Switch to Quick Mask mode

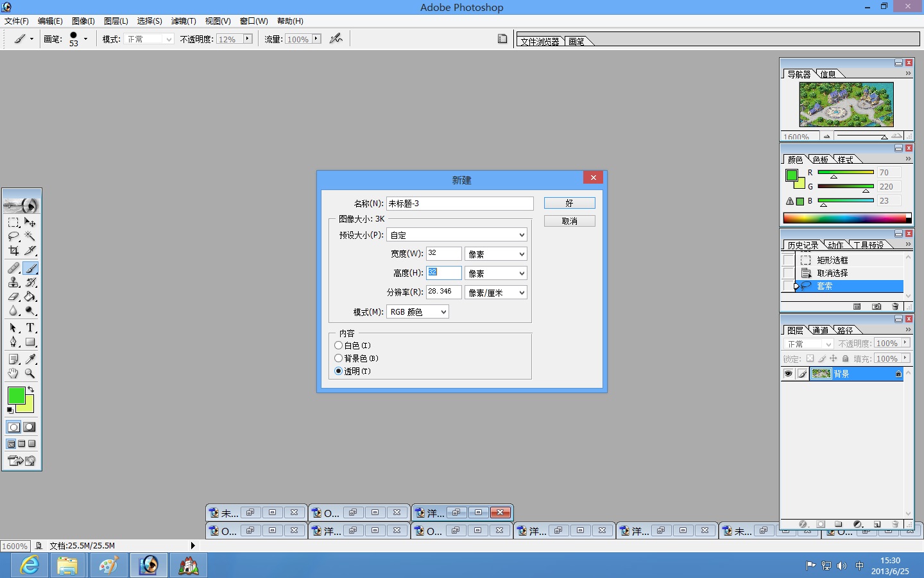coord(30,427)
